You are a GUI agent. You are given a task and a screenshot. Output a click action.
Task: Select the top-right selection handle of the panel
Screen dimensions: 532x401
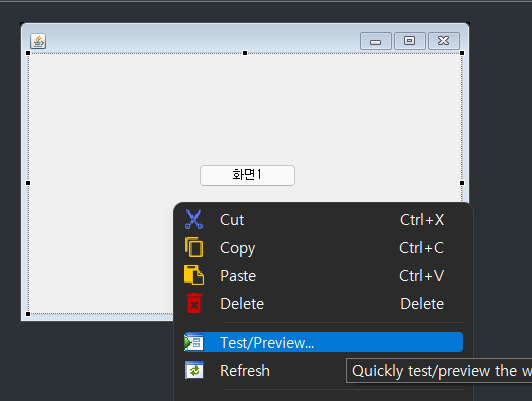(x=462, y=53)
